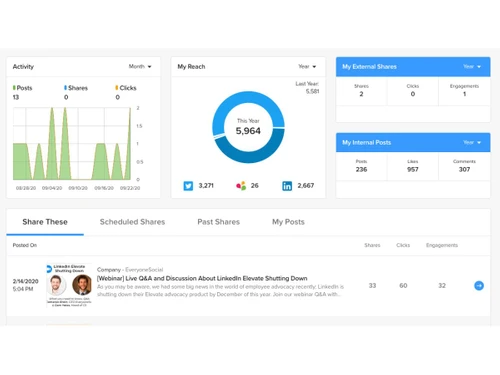Click the Activity area chart
500x375 pixels.
(x=72, y=144)
